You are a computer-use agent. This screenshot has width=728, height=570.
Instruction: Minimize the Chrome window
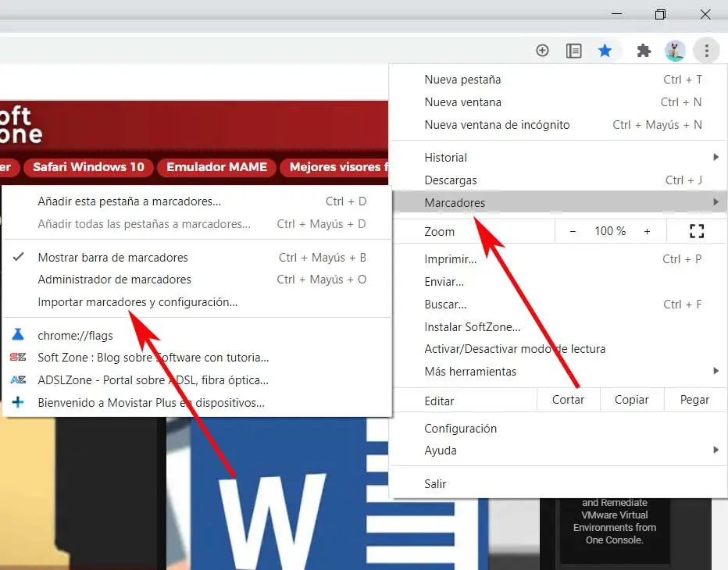pyautogui.click(x=616, y=14)
